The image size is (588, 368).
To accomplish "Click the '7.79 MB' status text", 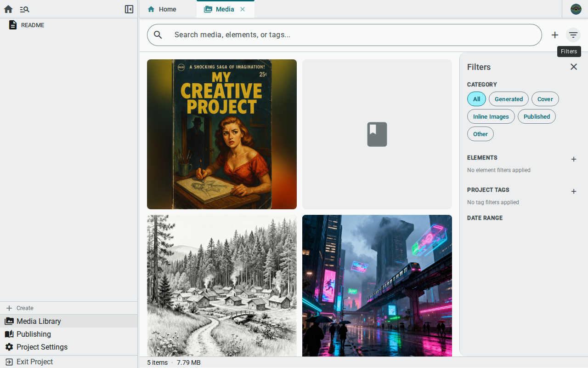I will [x=189, y=362].
